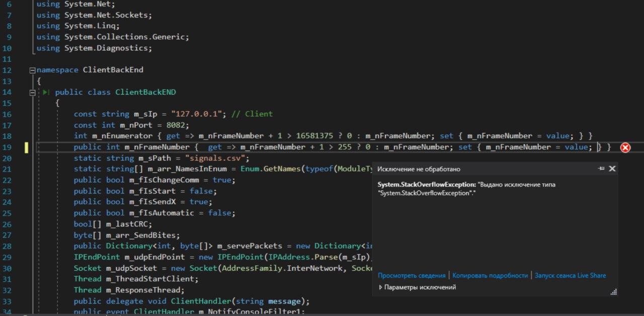
Task: Pin the exception popup window
Action: pos(601,169)
